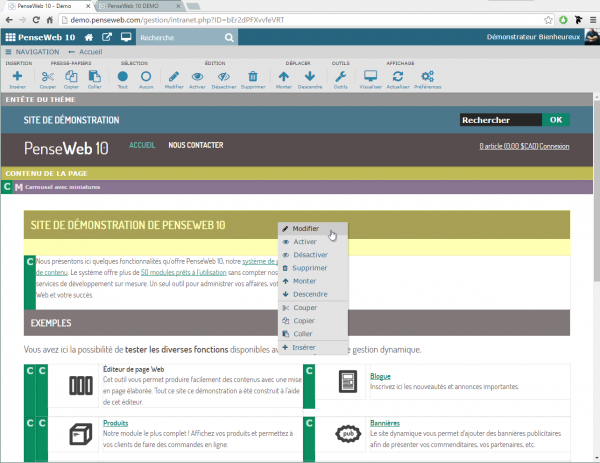This screenshot has width=600, height=463.
Task: Click the Modifier pencil toolbar icon
Action: pos(174,76)
